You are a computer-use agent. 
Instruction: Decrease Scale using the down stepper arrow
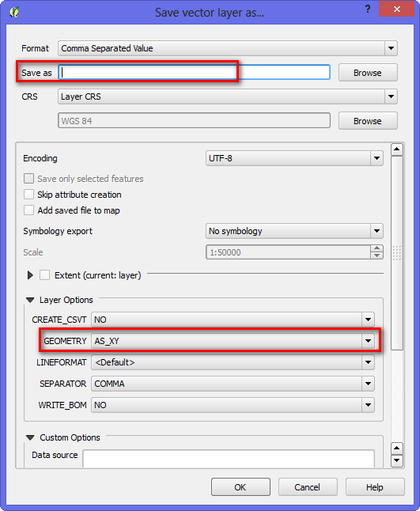click(376, 255)
